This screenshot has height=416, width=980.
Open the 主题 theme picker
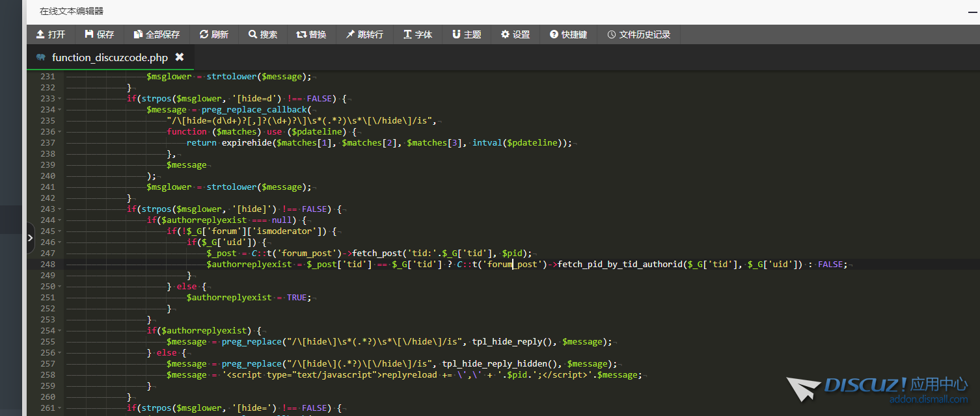coord(467,34)
